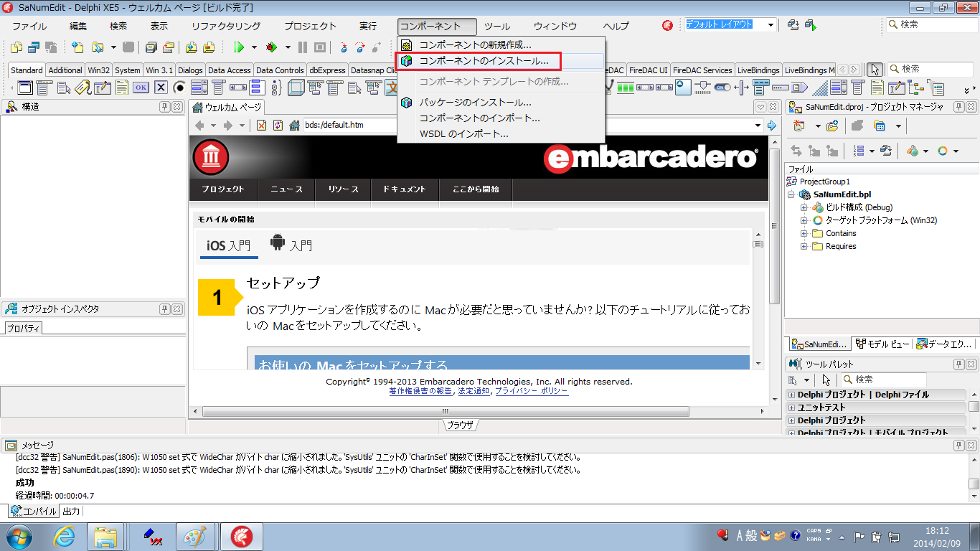
Task: Click the stop icon in Welcome Page browser
Action: (x=261, y=125)
